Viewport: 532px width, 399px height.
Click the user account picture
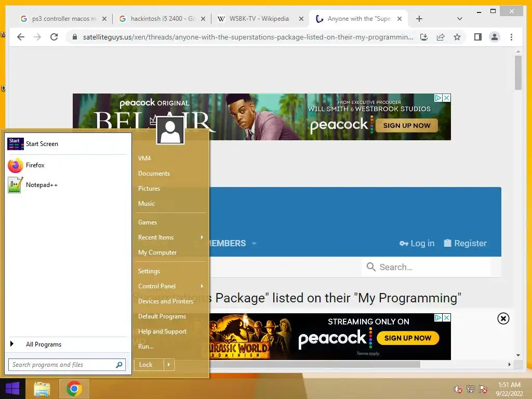(x=170, y=130)
